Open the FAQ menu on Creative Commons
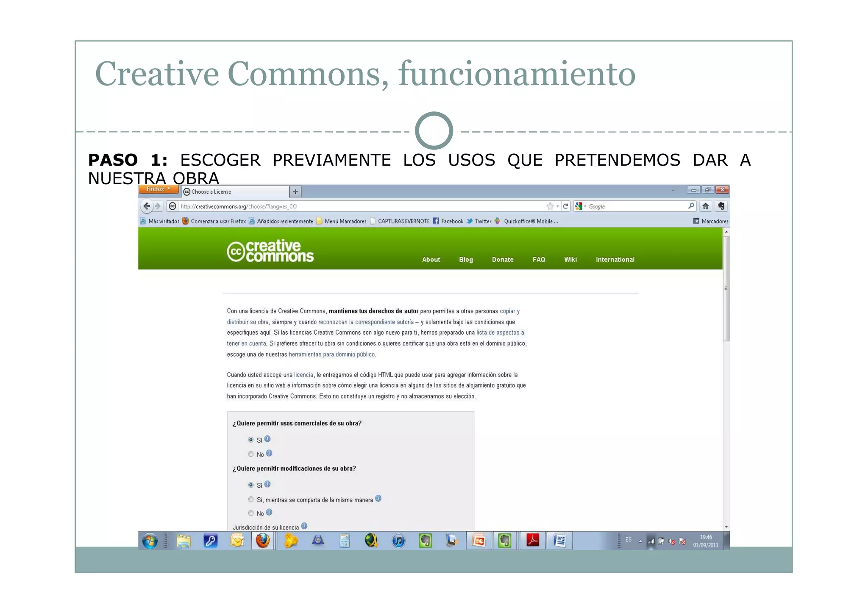Viewport: 868px width, 613px height. pyautogui.click(x=539, y=260)
